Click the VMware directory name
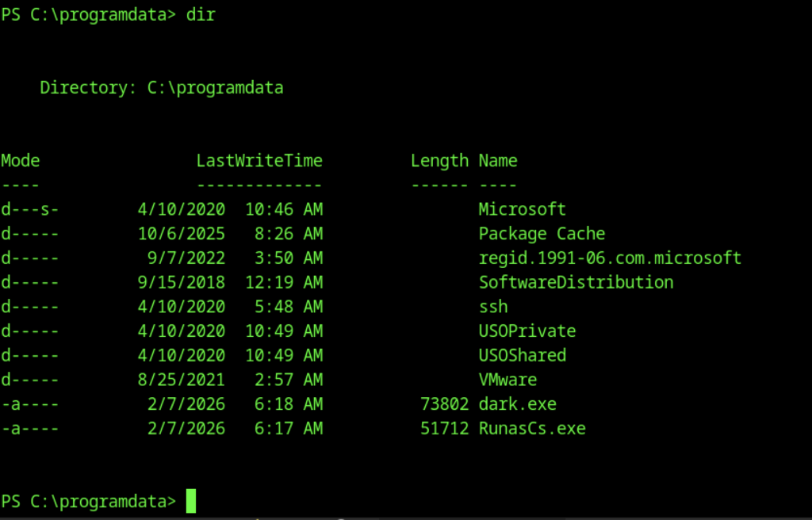 (x=507, y=380)
